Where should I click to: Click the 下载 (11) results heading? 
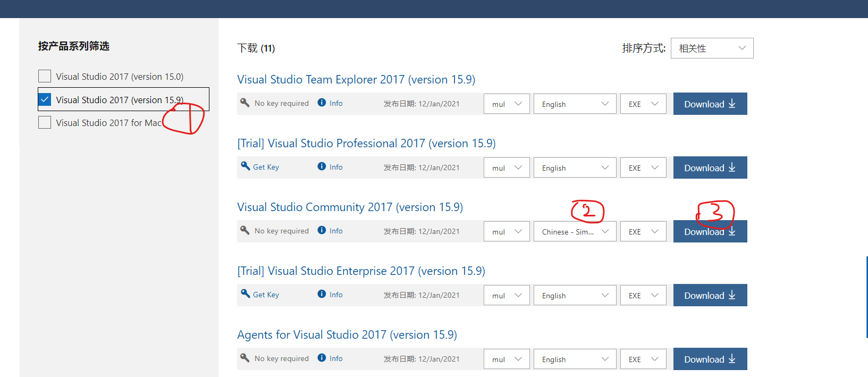256,48
